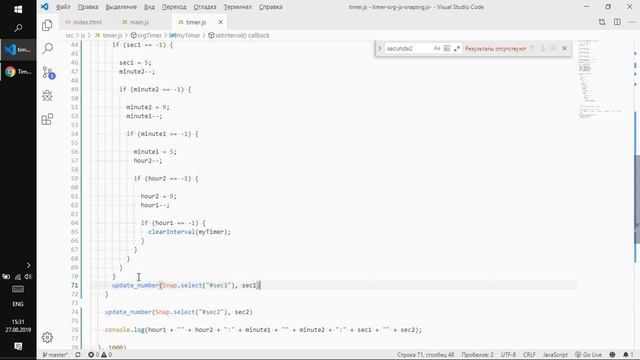Open the Вид menu
The image size is (640, 360).
pyautogui.click(x=149, y=7)
